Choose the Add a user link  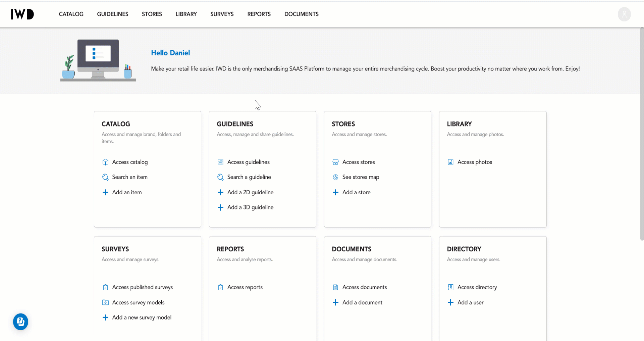tap(470, 302)
